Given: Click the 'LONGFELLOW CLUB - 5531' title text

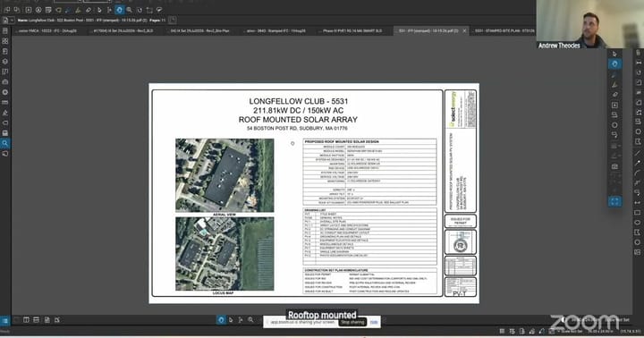Looking at the screenshot, I should point(299,101).
